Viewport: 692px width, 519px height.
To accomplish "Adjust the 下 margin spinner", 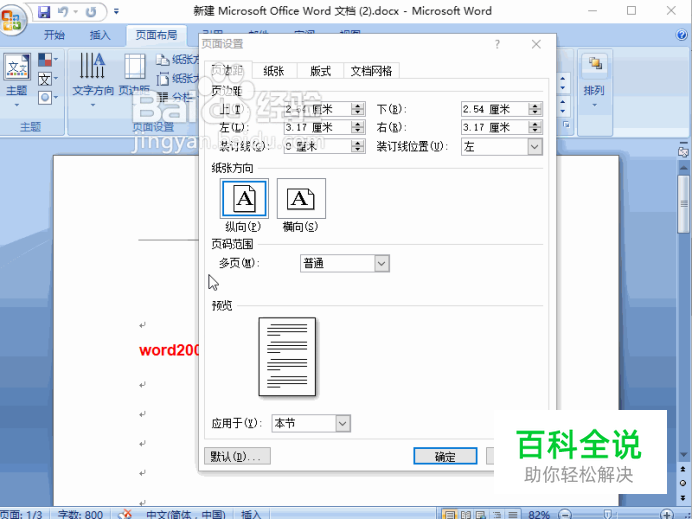I will (x=535, y=109).
